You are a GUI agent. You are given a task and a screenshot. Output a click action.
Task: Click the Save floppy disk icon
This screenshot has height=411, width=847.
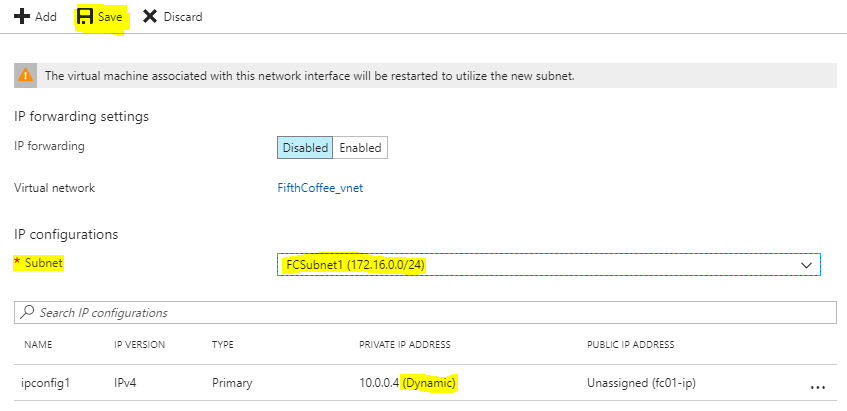tap(85, 17)
